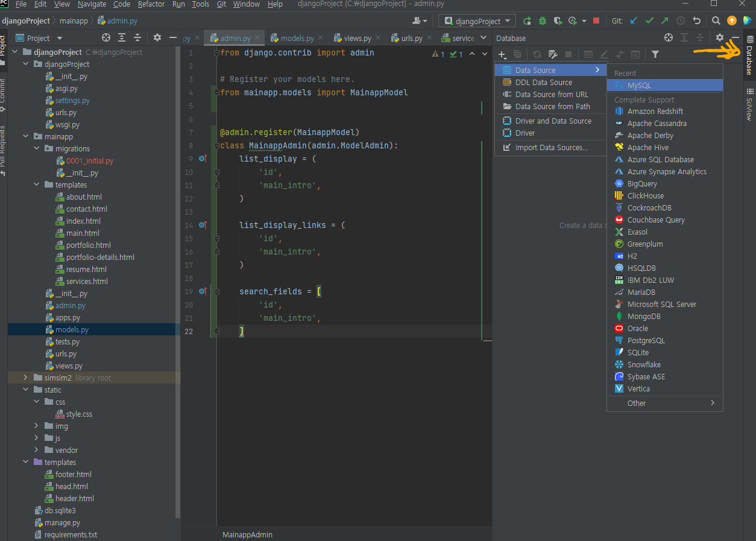
Task: Open the hidden editor tabs dropdown chevron
Action: 483,38
